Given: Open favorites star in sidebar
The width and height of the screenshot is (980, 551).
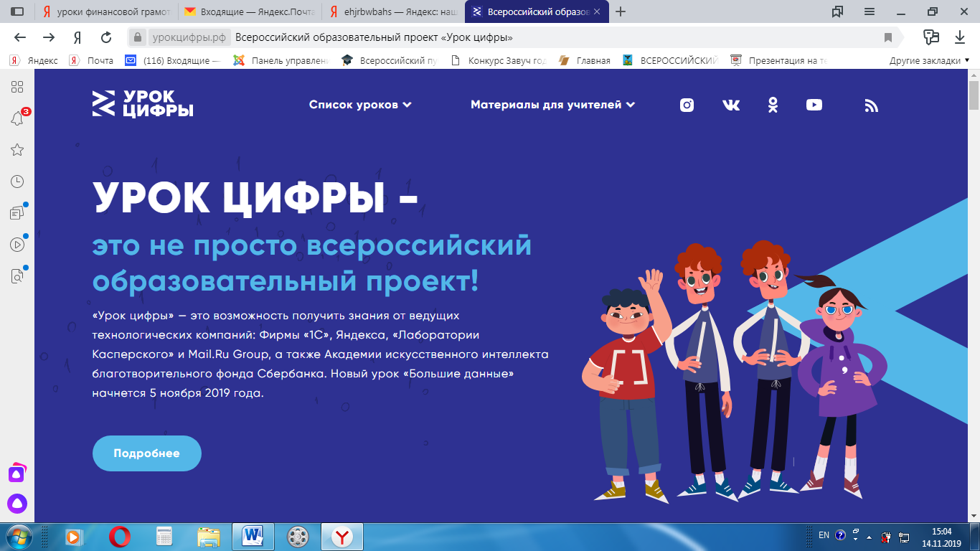Looking at the screenshot, I should pyautogui.click(x=17, y=150).
